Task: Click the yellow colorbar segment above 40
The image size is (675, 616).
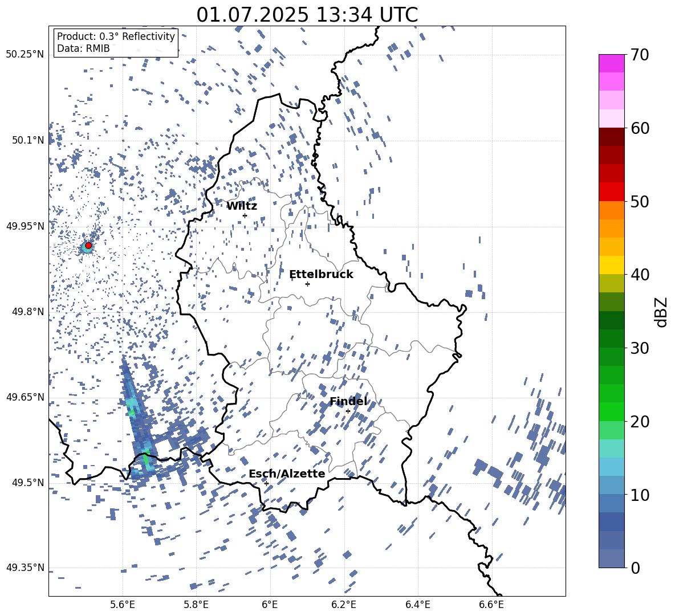Action: 611,265
